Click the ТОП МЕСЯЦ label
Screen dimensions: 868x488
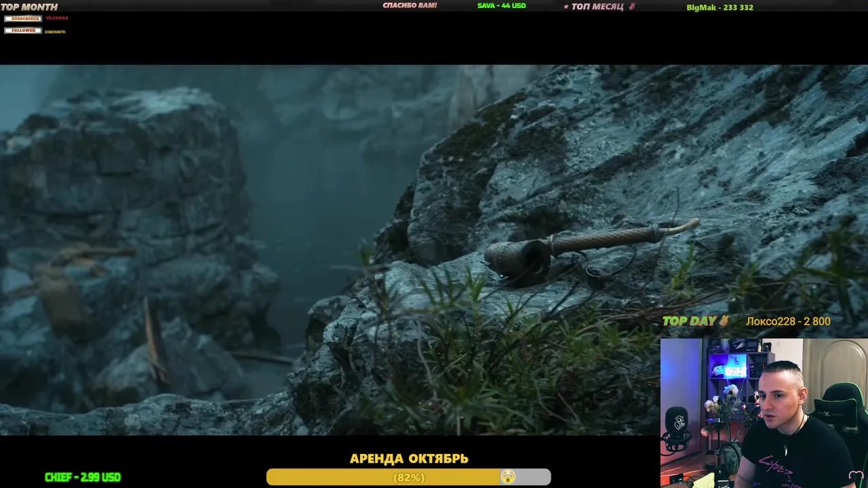[597, 7]
